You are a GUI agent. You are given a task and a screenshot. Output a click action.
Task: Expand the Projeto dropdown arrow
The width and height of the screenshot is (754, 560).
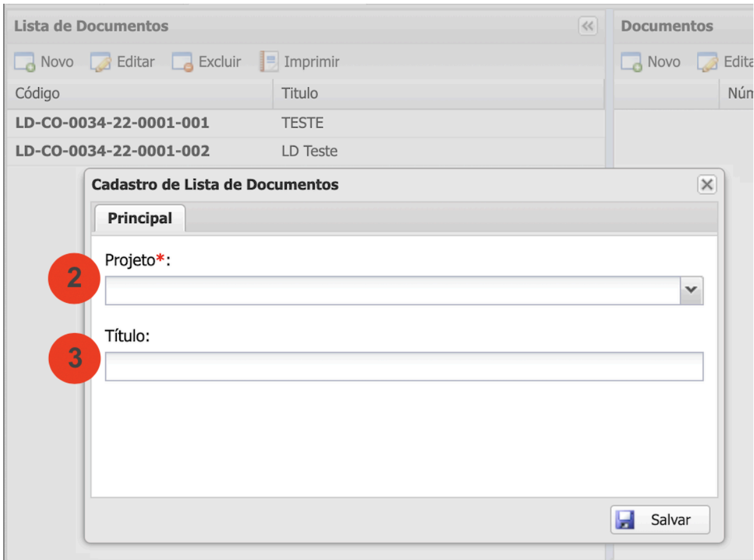[692, 291]
